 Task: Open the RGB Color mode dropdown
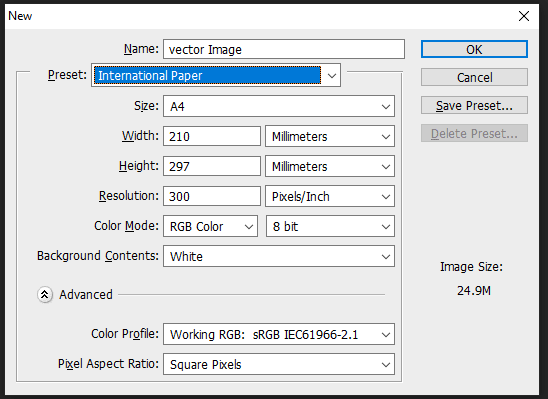[210, 226]
